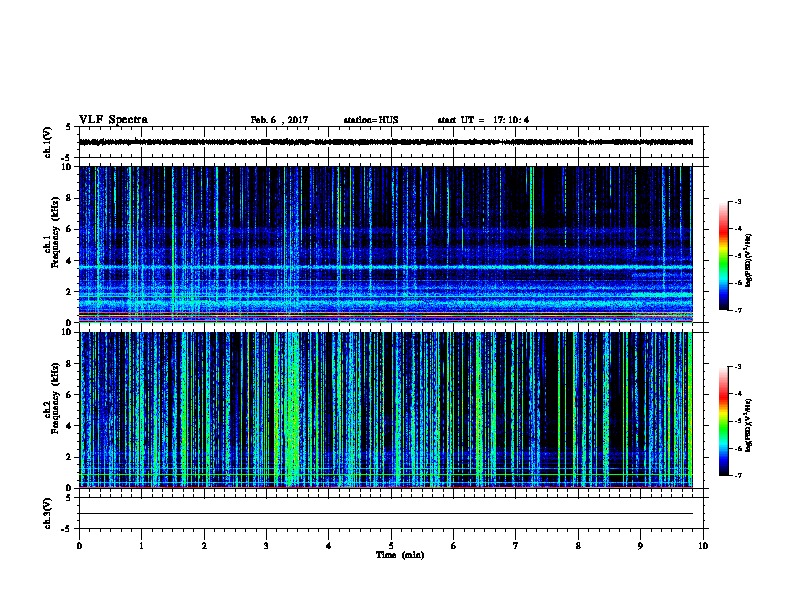
Task: Click the ch.2 color scale bar
Action: coord(724,421)
